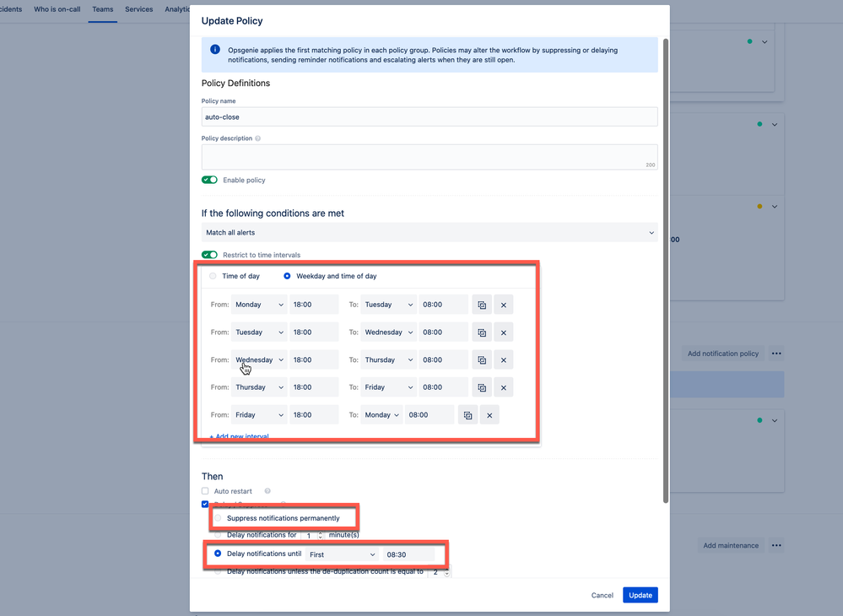
Task: Copy the Thursday 18:00 interval row
Action: (x=482, y=387)
